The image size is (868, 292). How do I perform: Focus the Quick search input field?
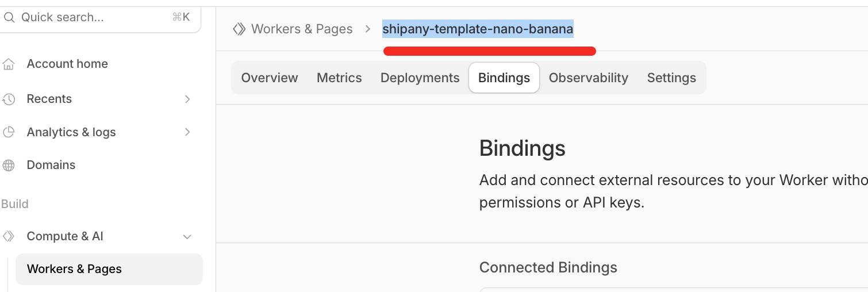click(x=92, y=17)
